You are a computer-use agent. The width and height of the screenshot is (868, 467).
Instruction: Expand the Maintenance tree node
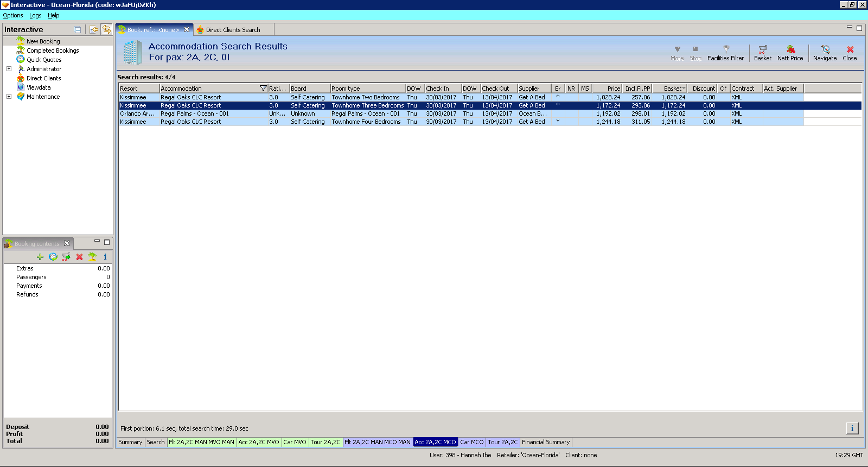pos(9,97)
